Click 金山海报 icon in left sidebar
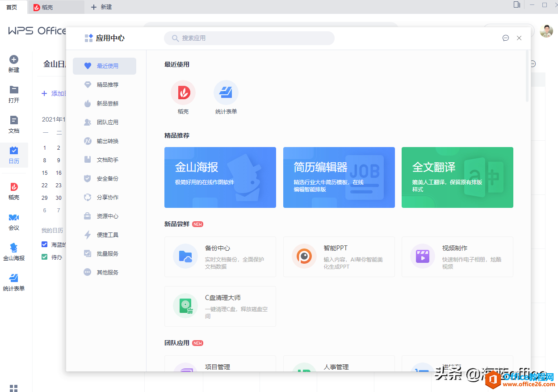This screenshot has height=392, width=558. coord(14,248)
